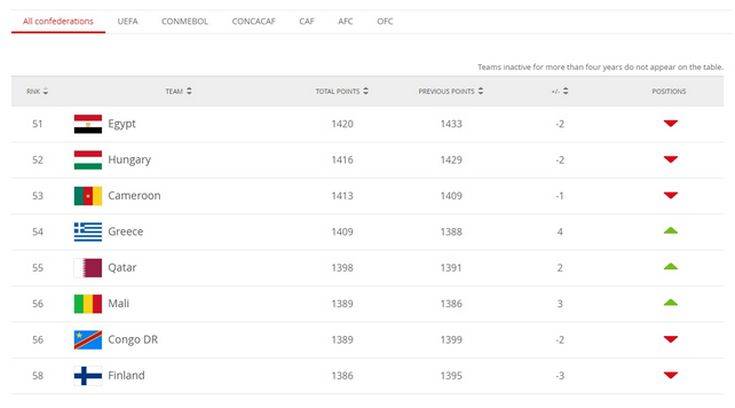Image resolution: width=735 pixels, height=408 pixels.
Task: Open the Finland team link
Action: coord(126,376)
